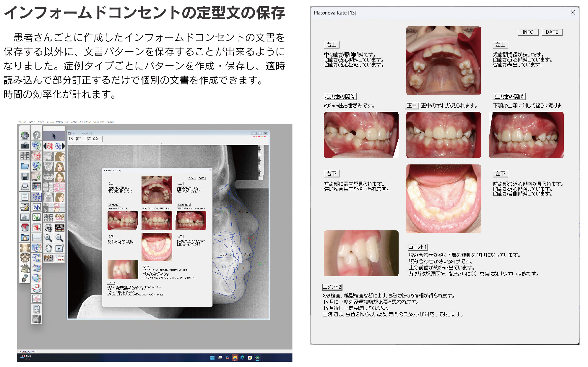Click the patient photo folder icon
588x367 pixels.
[x=25, y=238]
